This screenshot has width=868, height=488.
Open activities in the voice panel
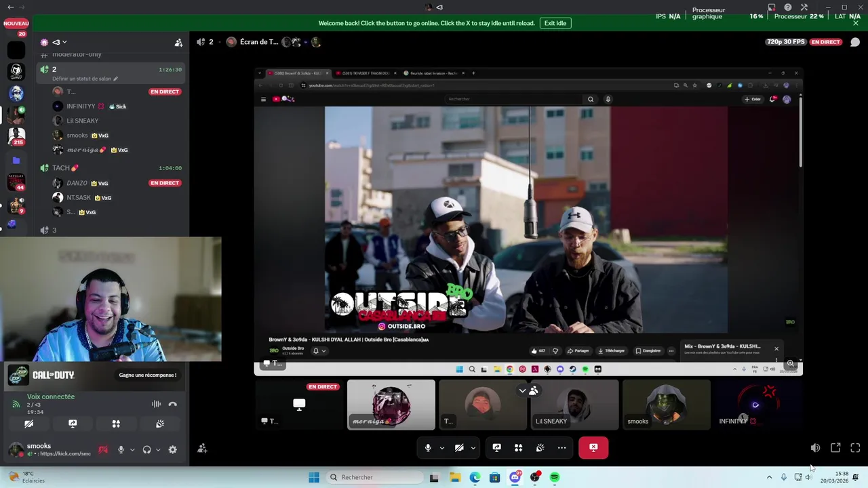(x=116, y=424)
